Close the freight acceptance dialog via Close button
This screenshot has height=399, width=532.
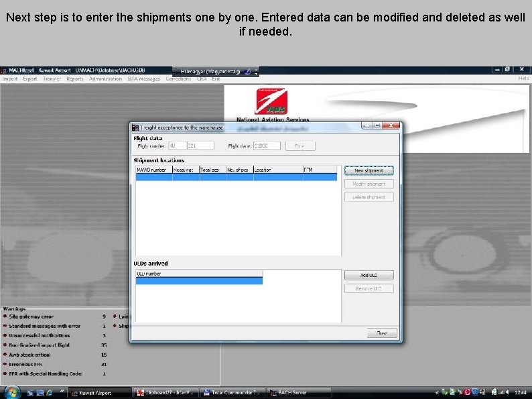(x=382, y=333)
